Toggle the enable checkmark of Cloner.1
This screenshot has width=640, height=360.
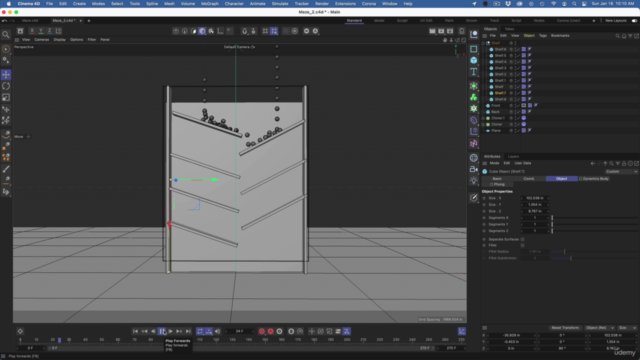518,118
